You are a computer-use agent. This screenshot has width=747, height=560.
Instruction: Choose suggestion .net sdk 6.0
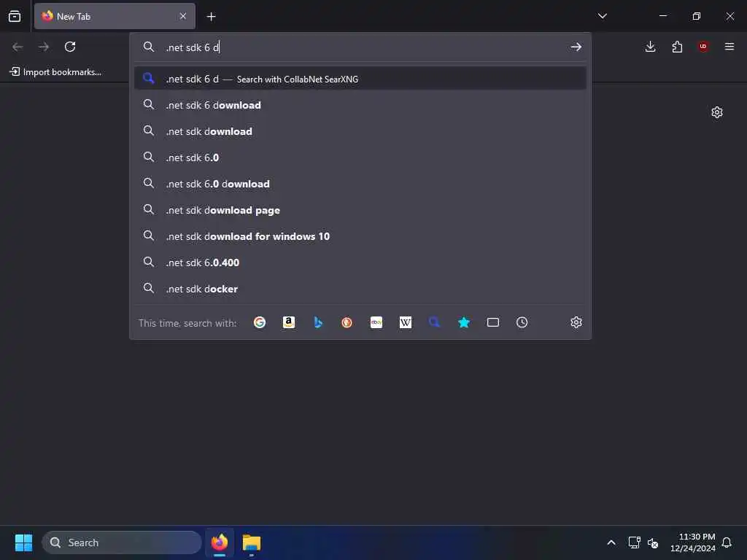360,157
